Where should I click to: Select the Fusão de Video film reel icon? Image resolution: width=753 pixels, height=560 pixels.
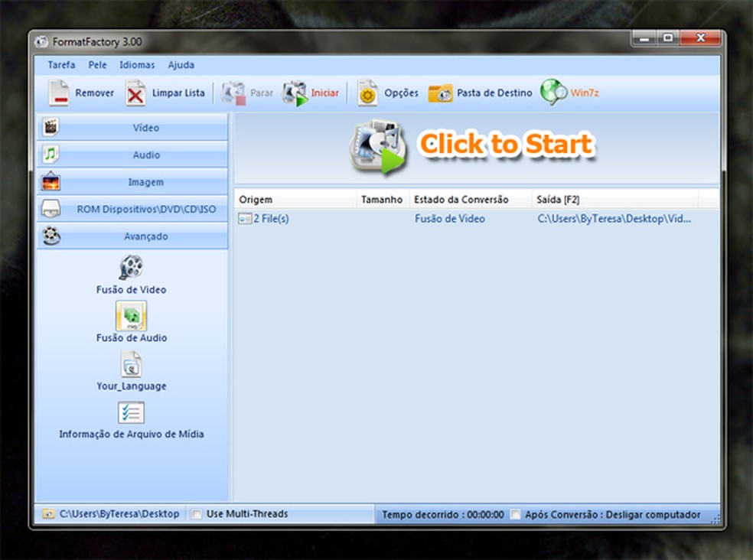pyautogui.click(x=131, y=268)
